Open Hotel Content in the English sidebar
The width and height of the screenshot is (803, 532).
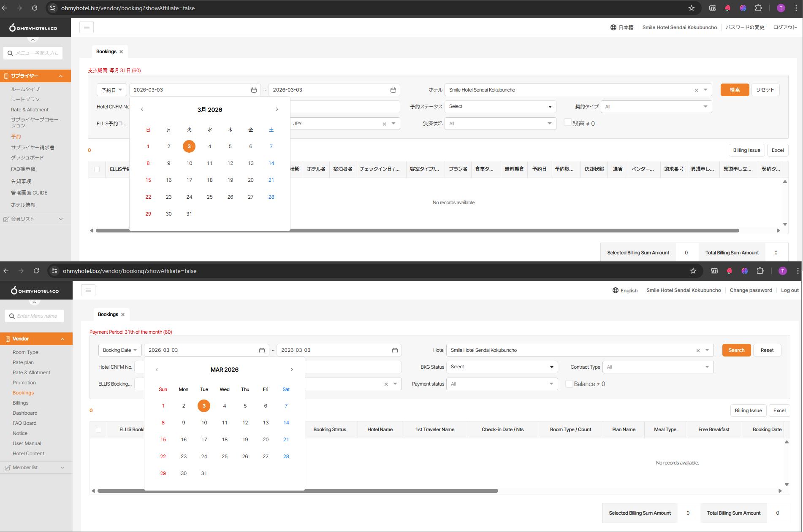coord(28,454)
